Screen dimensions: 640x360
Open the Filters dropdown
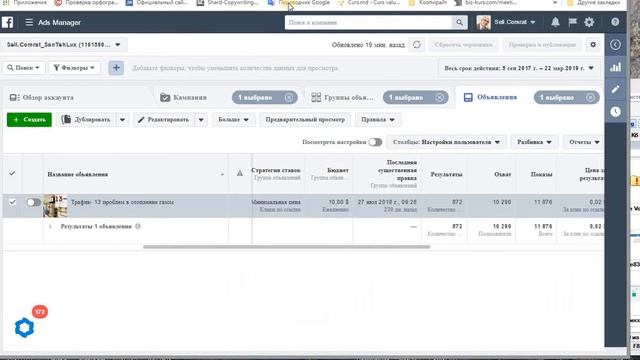(x=74, y=68)
